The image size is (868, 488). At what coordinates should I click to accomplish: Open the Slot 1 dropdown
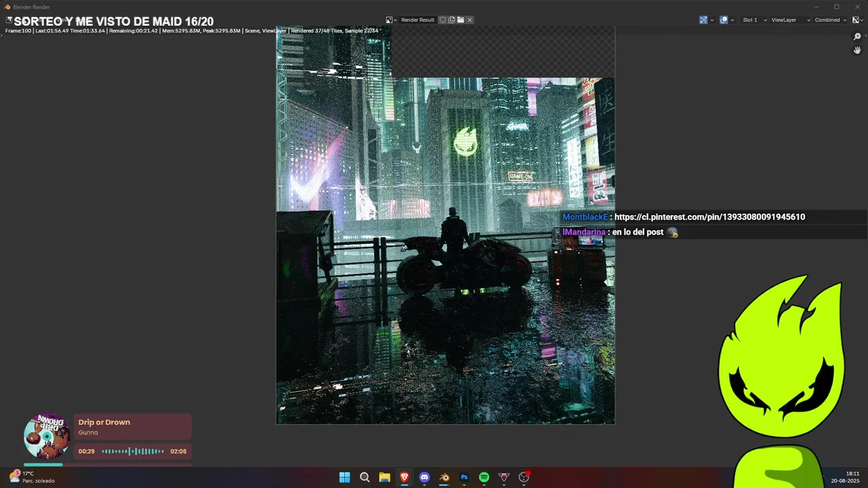point(753,20)
